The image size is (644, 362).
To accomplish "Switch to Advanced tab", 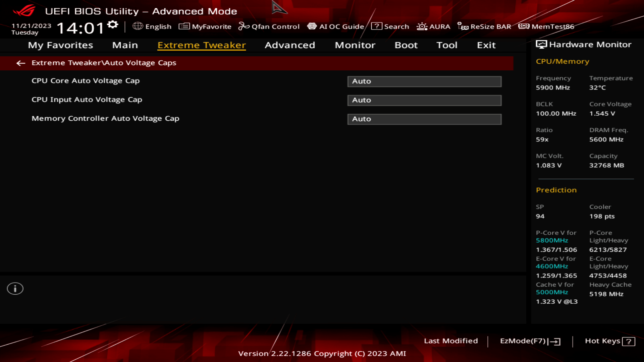I will 290,45.
